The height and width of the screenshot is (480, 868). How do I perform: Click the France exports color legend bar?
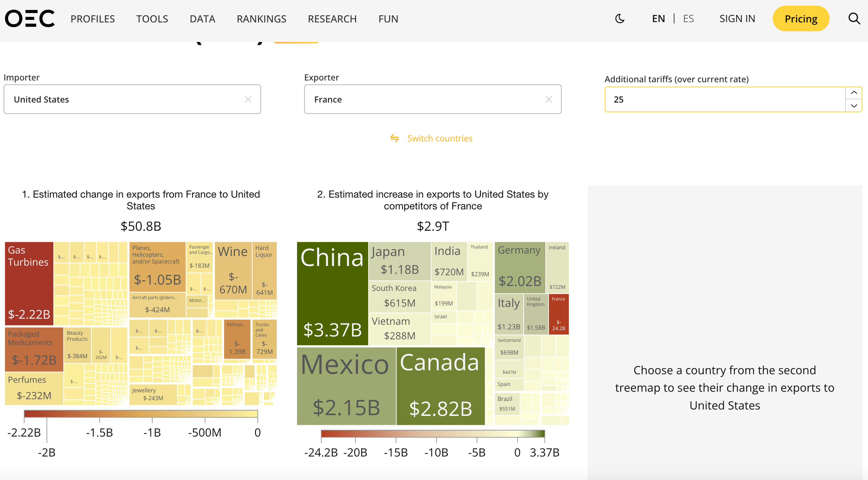pyautogui.click(x=141, y=414)
